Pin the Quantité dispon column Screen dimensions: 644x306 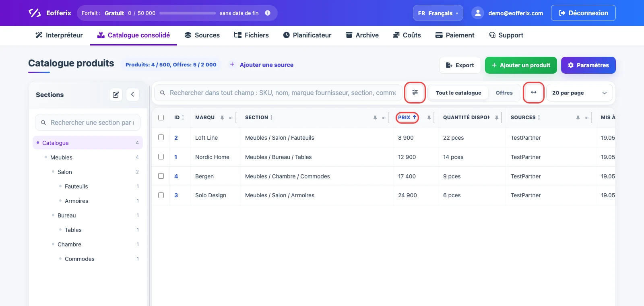497,118
